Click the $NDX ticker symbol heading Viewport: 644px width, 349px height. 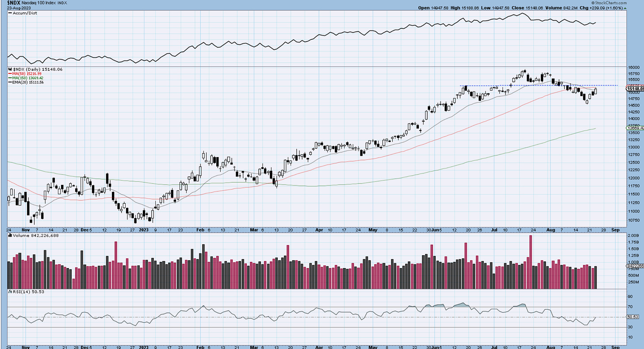tap(15, 3)
